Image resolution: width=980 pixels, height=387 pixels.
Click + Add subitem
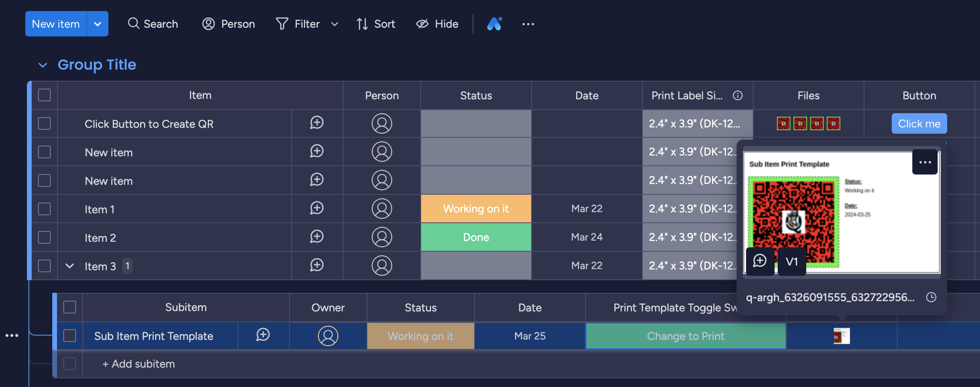point(139,364)
